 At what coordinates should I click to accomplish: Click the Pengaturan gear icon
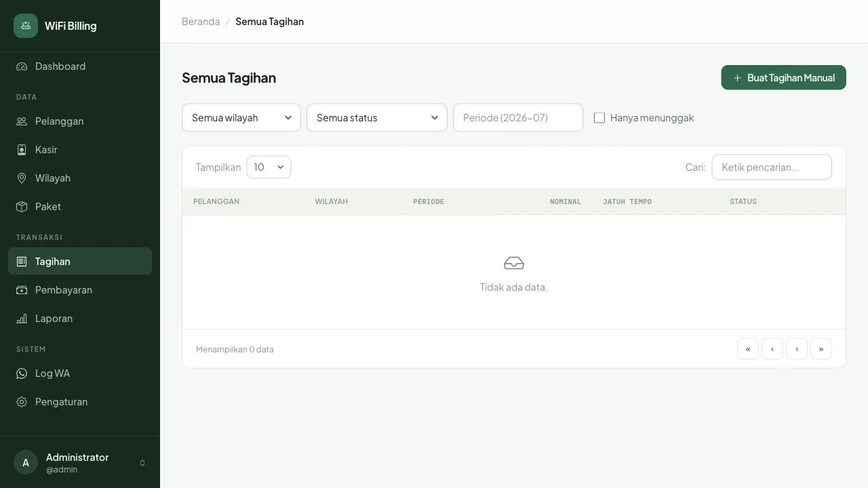(x=22, y=402)
